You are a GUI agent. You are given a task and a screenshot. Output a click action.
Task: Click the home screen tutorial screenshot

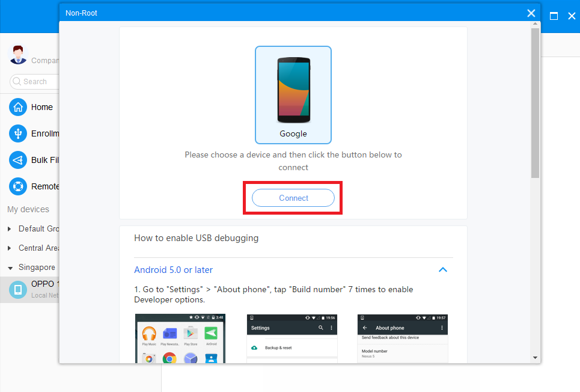pos(180,338)
